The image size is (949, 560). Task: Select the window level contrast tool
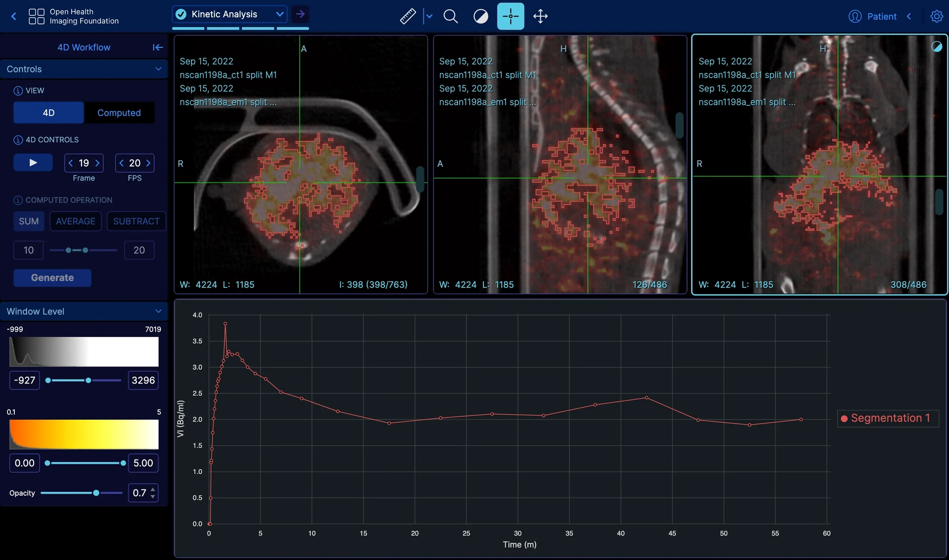[x=480, y=16]
